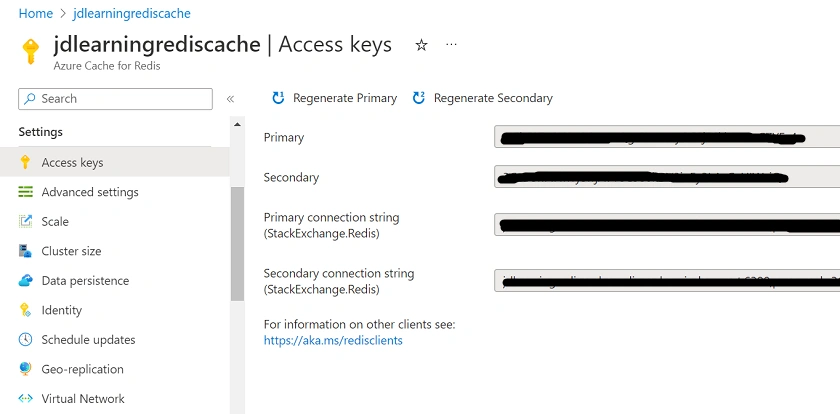Image resolution: width=840 pixels, height=414 pixels.
Task: Click the Advanced settings bars icon
Action: pyautogui.click(x=25, y=192)
